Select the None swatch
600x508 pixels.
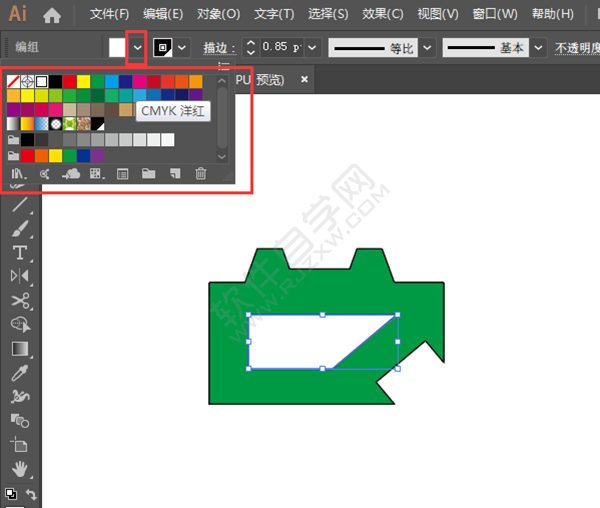(x=13, y=81)
